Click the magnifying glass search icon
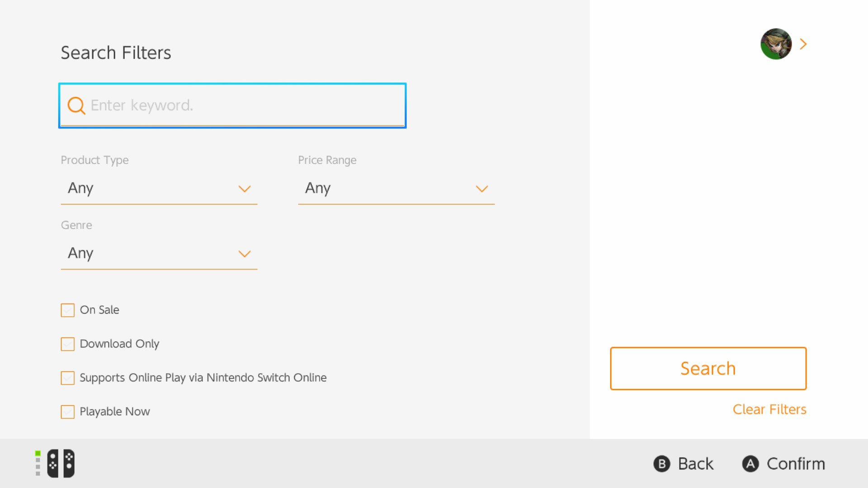 pyautogui.click(x=76, y=106)
